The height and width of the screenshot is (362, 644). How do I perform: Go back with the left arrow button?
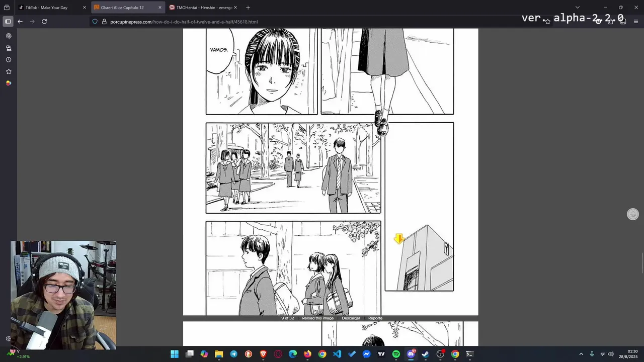coord(20,22)
